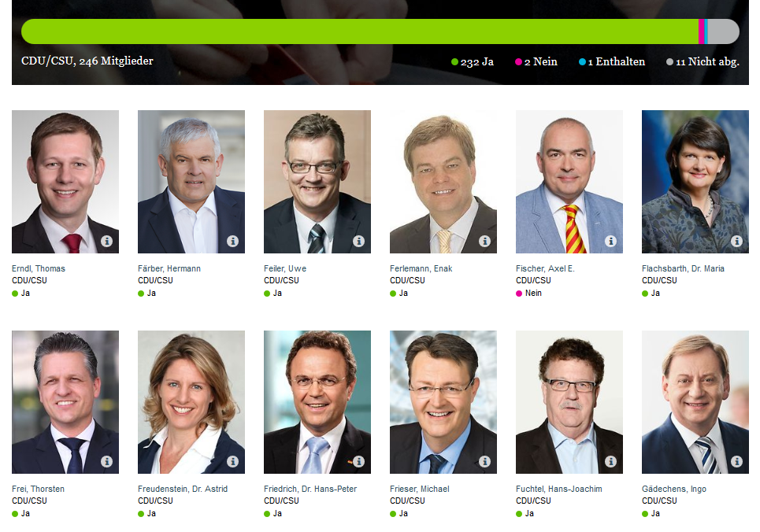This screenshot has height=532, width=760.
Task: Click the Fischer, Axel E. name link
Action: 545,268
